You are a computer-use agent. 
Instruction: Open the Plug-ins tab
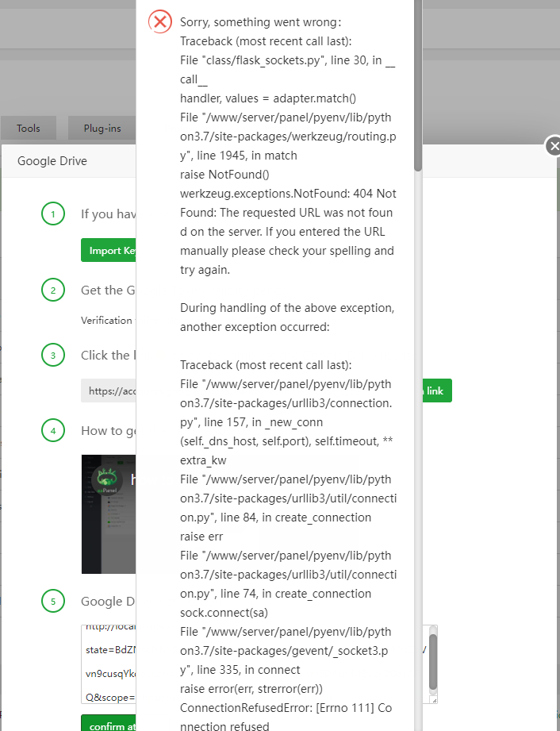coord(102,128)
